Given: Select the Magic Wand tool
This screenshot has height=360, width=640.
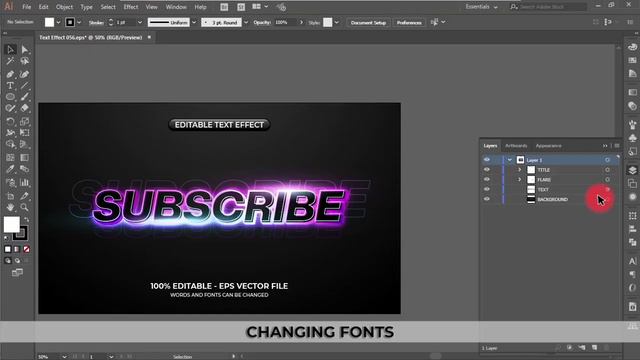Looking at the screenshot, I should pyautogui.click(x=10, y=61).
